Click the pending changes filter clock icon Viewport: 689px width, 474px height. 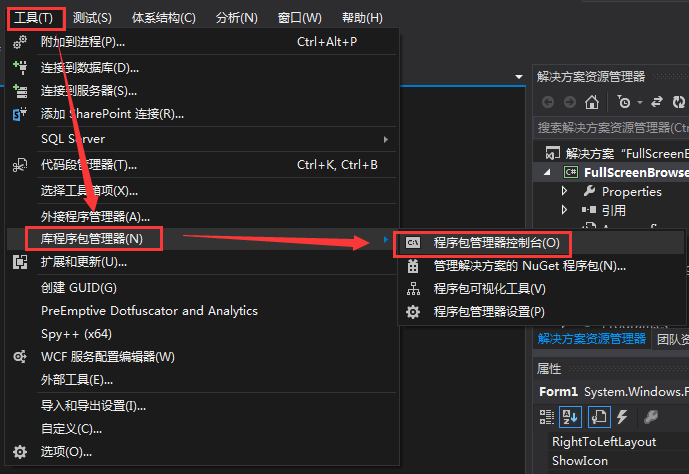click(624, 102)
